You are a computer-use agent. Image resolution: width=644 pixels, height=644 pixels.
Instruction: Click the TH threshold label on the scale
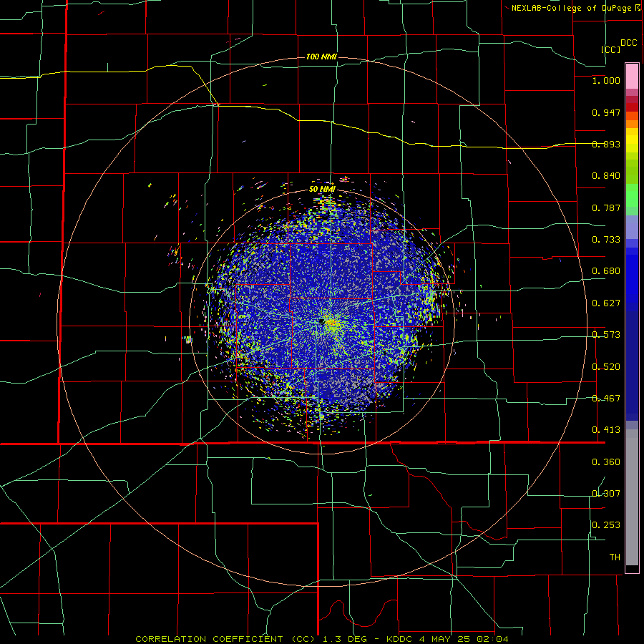pyautogui.click(x=615, y=557)
